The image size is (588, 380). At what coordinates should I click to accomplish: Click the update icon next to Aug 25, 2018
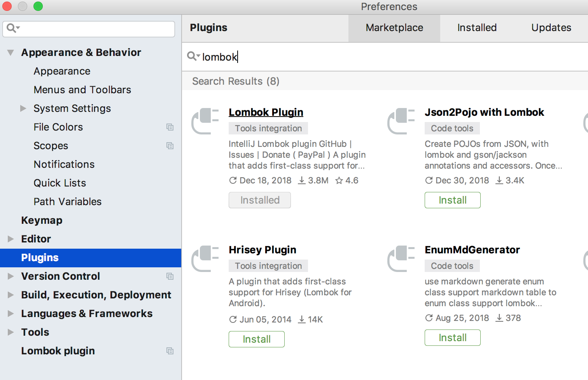(429, 318)
